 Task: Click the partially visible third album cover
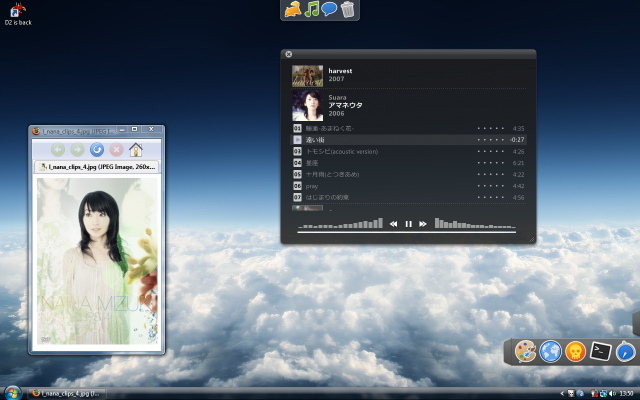[x=307, y=208]
